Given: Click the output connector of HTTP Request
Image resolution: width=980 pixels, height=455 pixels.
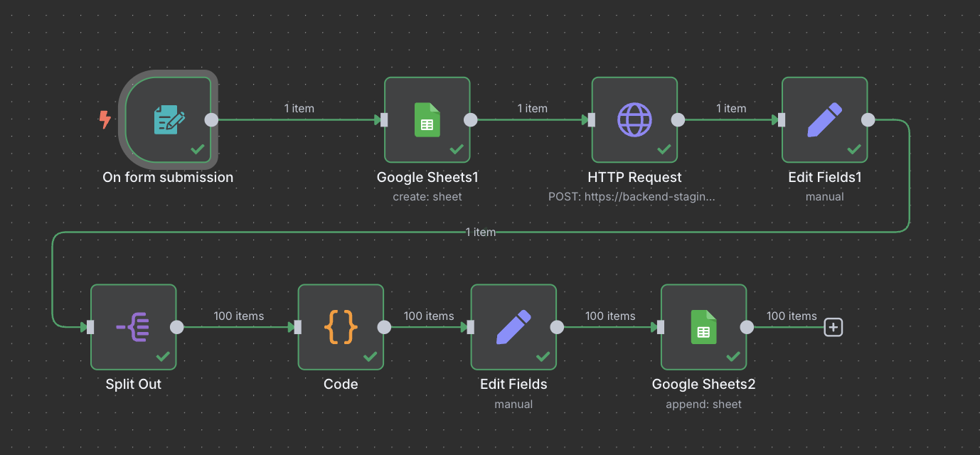Looking at the screenshot, I should pyautogui.click(x=678, y=120).
